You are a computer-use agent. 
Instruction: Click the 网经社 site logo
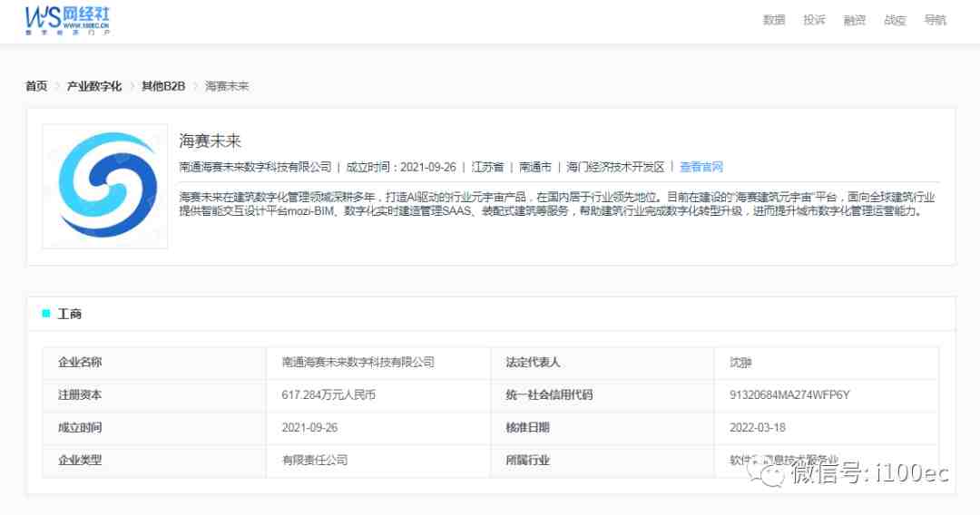pos(67,20)
